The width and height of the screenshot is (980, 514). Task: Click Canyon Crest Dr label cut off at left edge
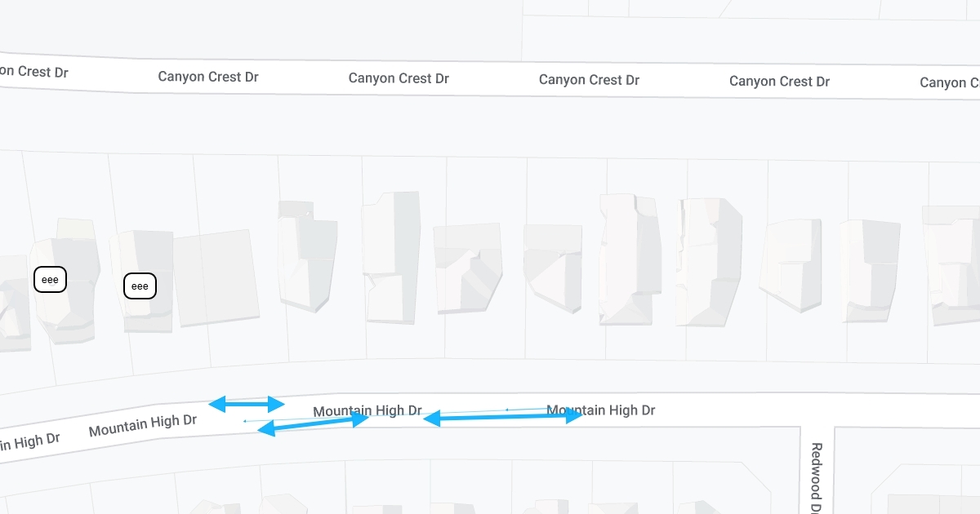click(33, 72)
